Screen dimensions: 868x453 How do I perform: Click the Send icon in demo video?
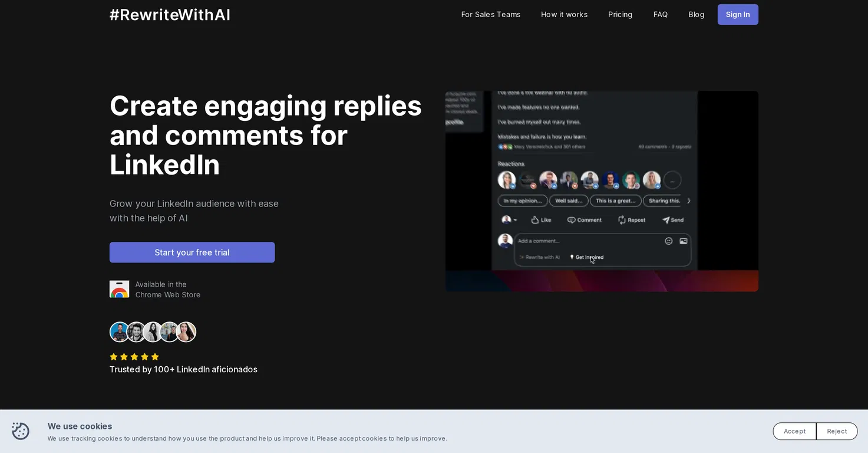pyautogui.click(x=665, y=220)
